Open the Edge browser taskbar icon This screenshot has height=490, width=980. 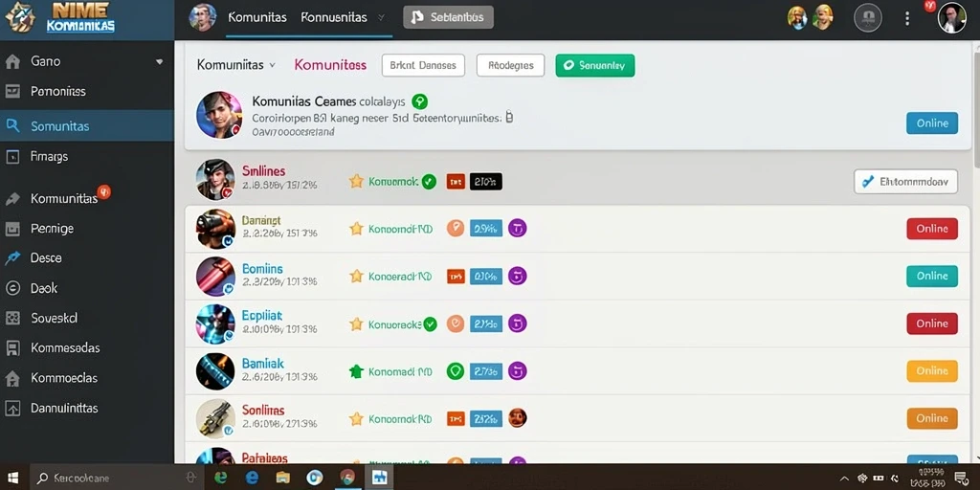point(252,479)
